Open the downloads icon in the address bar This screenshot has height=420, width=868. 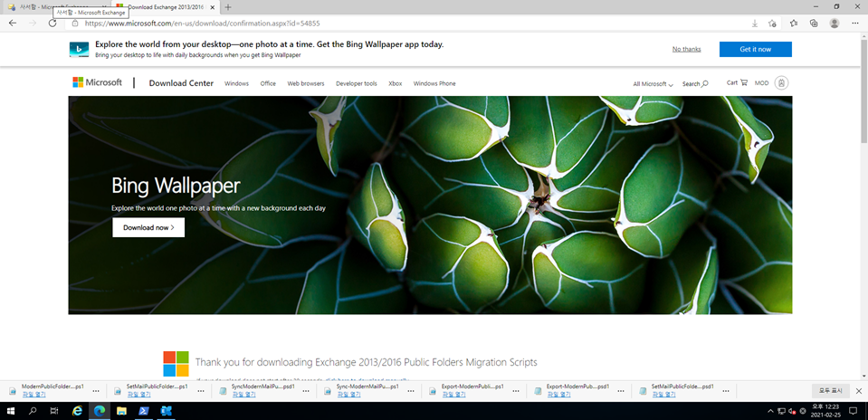tap(755, 24)
